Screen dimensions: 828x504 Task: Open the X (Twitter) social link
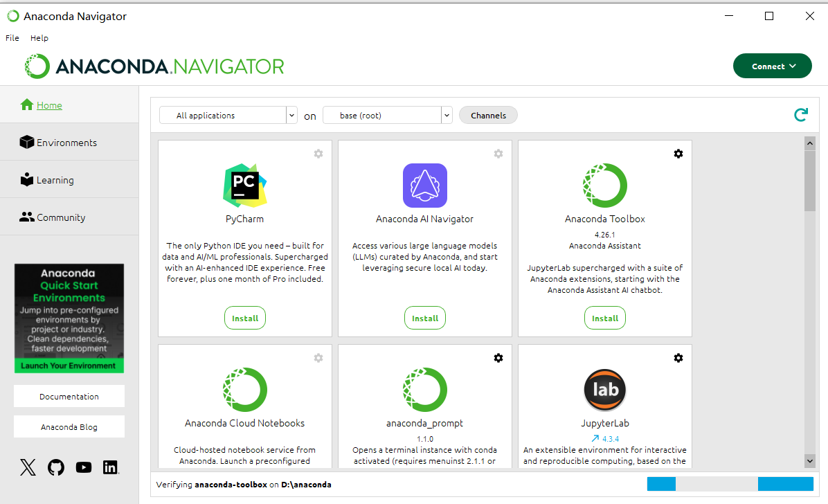coord(28,467)
